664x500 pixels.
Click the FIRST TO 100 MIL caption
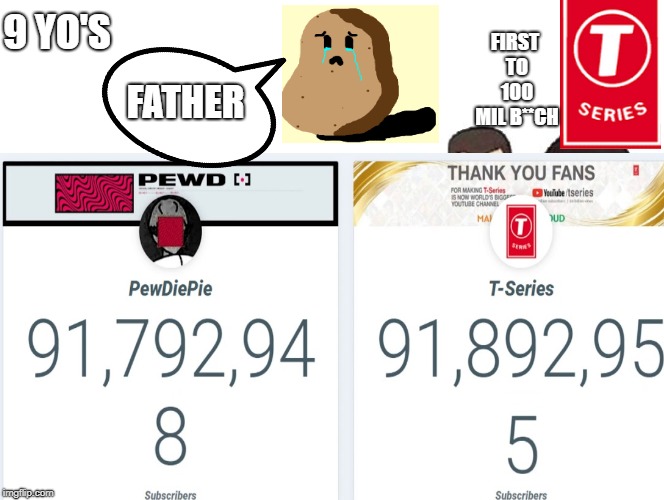(516, 79)
